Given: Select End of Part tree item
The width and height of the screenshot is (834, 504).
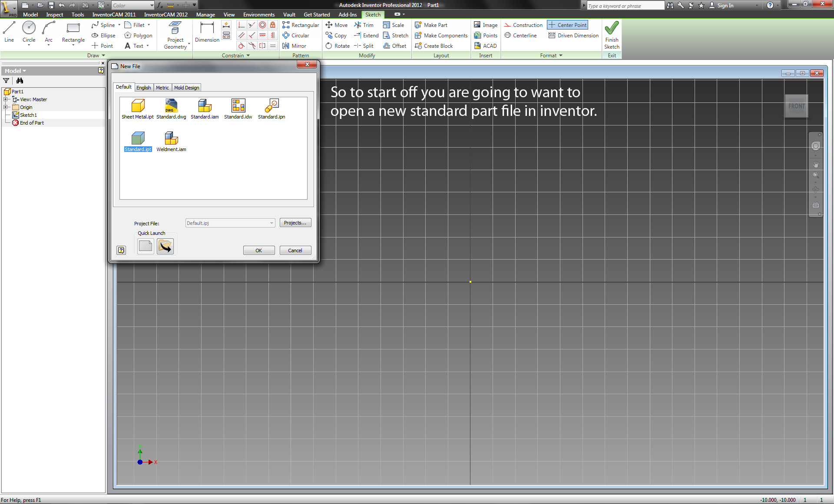Looking at the screenshot, I should [32, 123].
